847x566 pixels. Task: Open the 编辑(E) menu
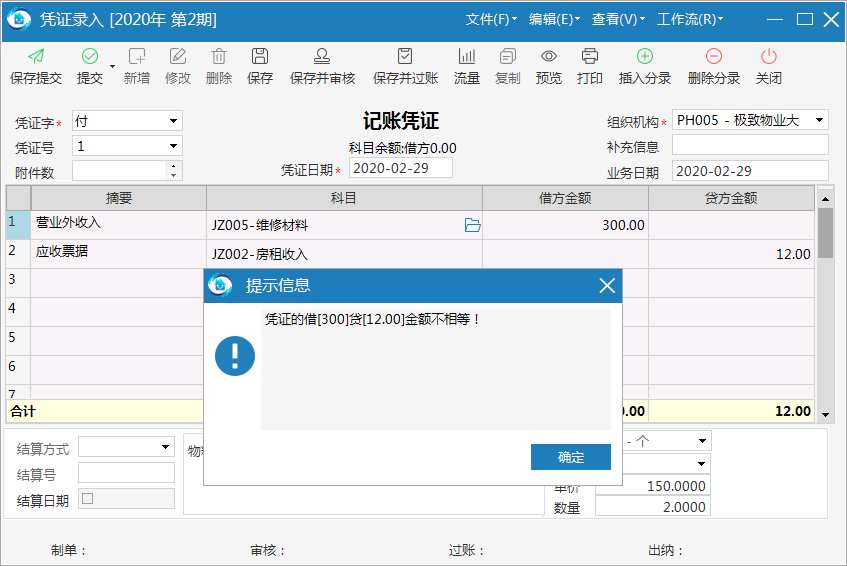pos(554,19)
